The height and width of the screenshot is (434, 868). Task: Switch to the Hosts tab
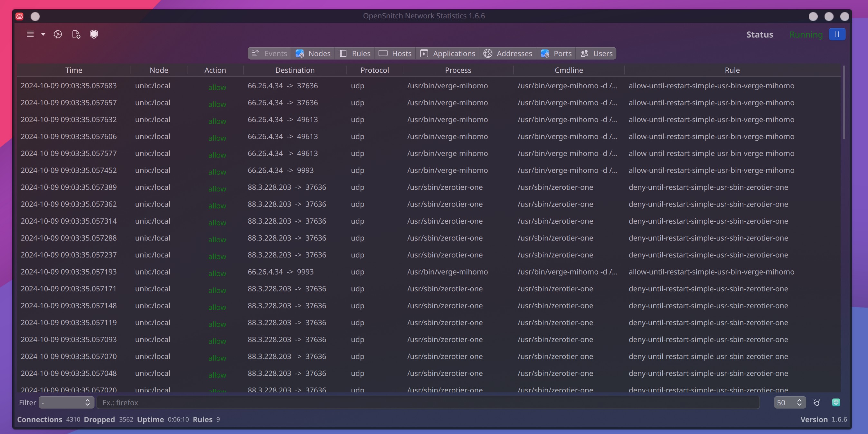(395, 53)
